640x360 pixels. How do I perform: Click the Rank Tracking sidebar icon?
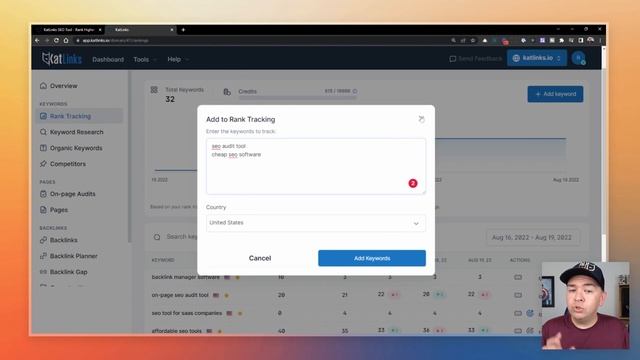pos(43,116)
